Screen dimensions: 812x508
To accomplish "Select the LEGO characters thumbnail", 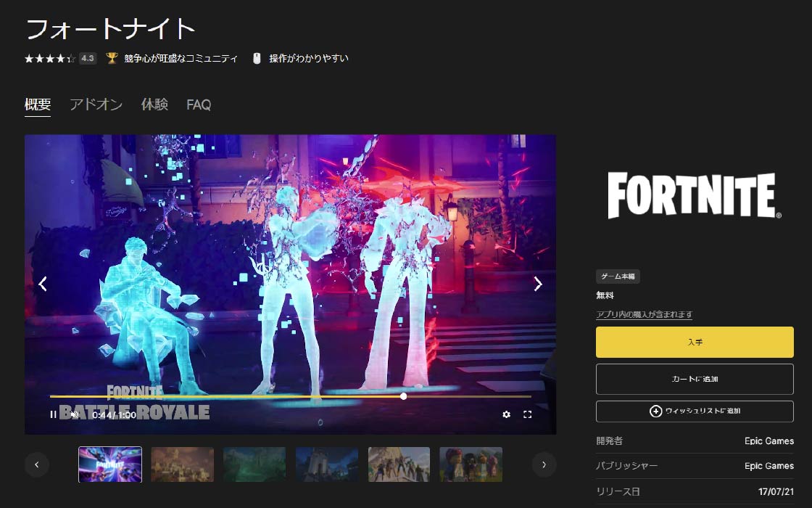I will [x=471, y=464].
